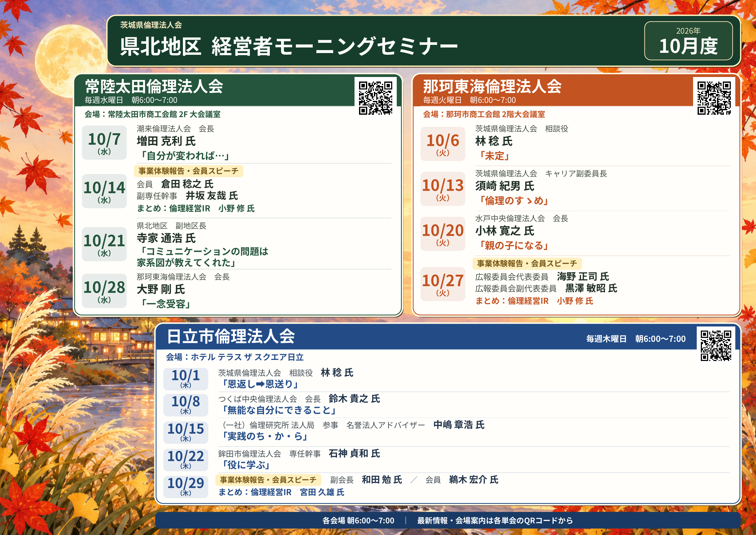Click the 日立市倫理法人会 section title

pos(231,336)
